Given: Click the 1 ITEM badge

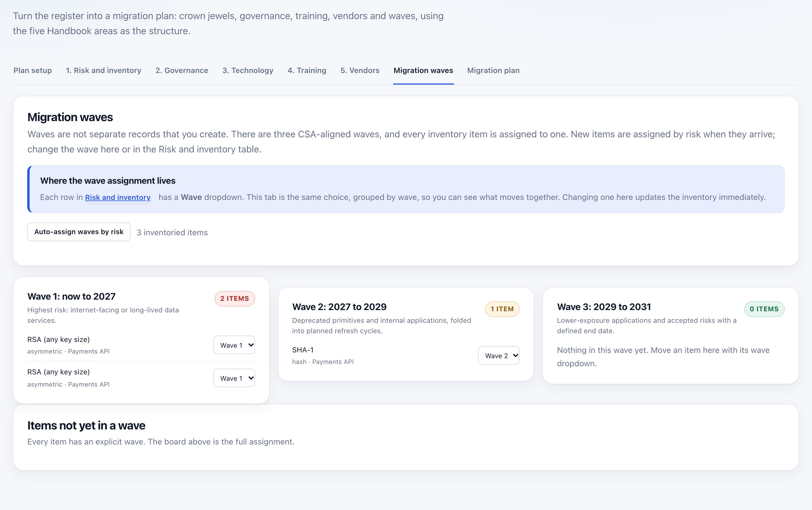Looking at the screenshot, I should pos(502,309).
